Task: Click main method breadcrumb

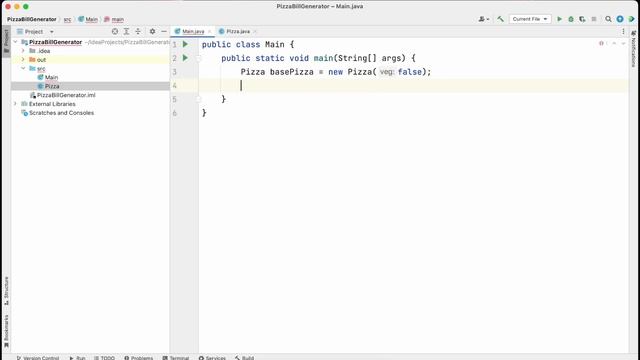Action: (114, 19)
